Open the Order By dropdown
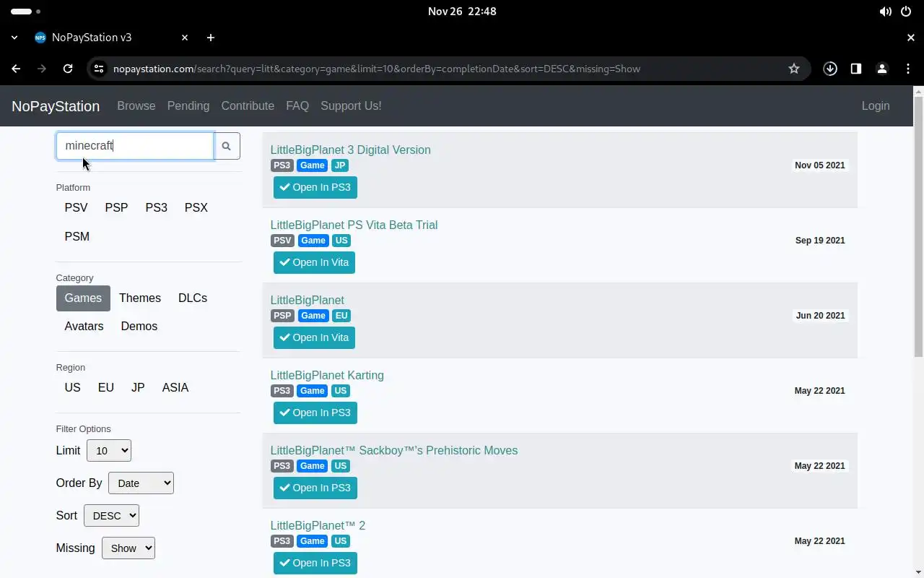924x578 pixels. [141, 483]
